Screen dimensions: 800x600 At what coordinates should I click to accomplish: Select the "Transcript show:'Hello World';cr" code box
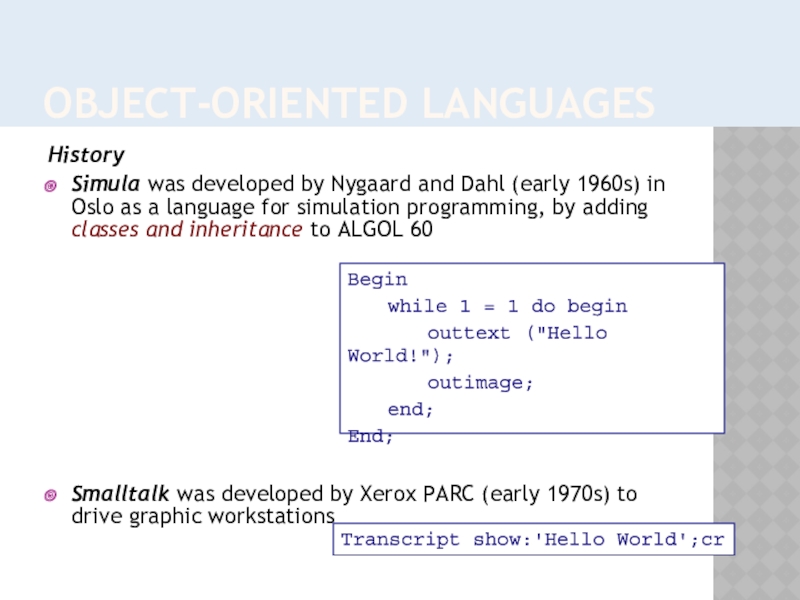click(x=533, y=540)
